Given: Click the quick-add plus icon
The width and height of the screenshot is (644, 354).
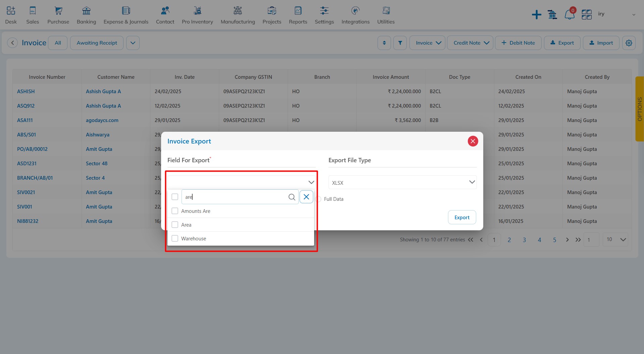Looking at the screenshot, I should click(536, 15).
